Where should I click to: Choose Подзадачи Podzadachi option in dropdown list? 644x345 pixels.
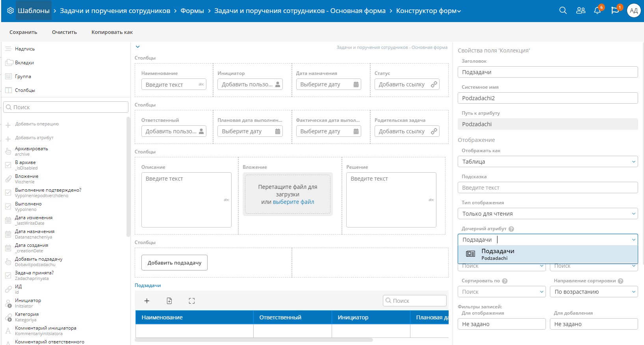(547, 254)
